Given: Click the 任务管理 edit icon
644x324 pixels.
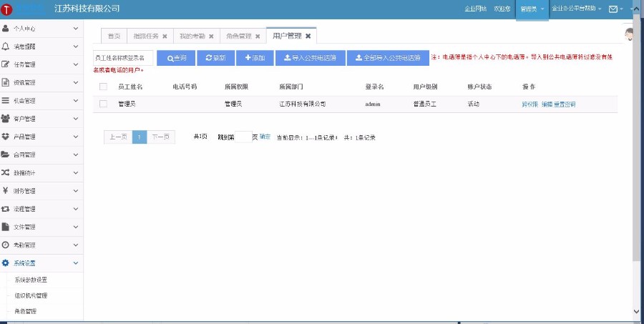Looking at the screenshot, I should [5, 64].
